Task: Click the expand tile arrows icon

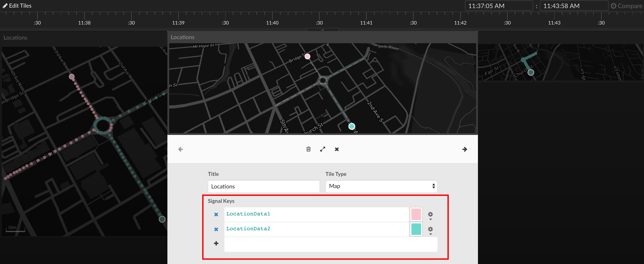Action: pos(322,149)
